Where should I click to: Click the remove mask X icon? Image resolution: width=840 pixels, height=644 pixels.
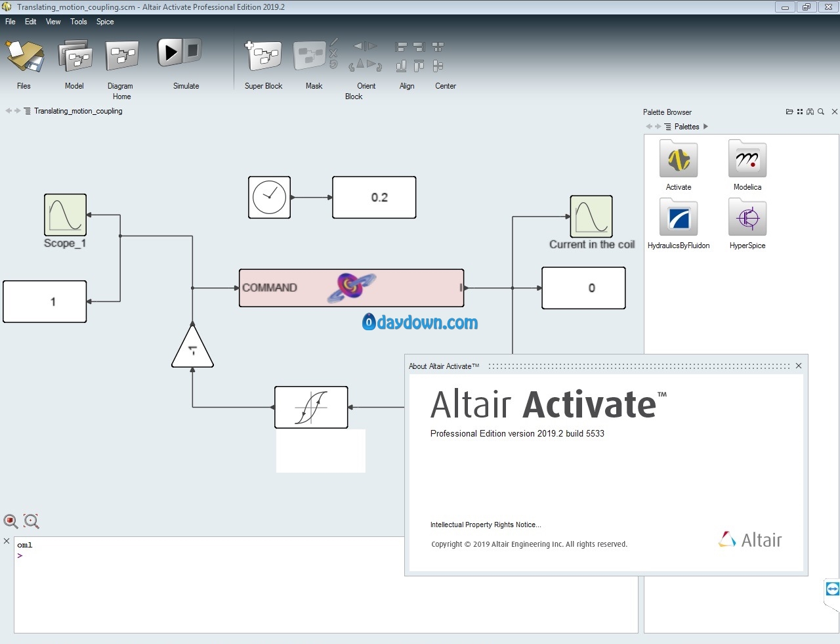tap(333, 53)
